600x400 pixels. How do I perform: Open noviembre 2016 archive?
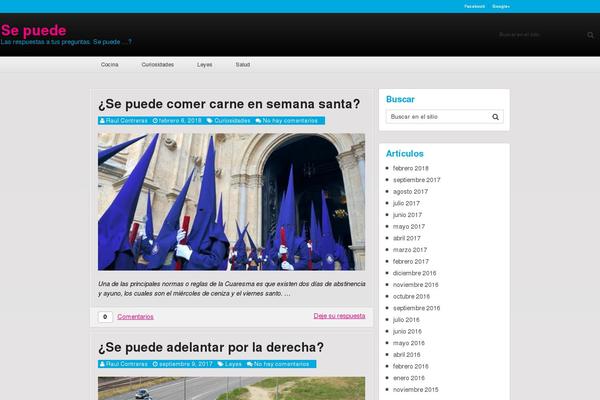[x=416, y=285]
